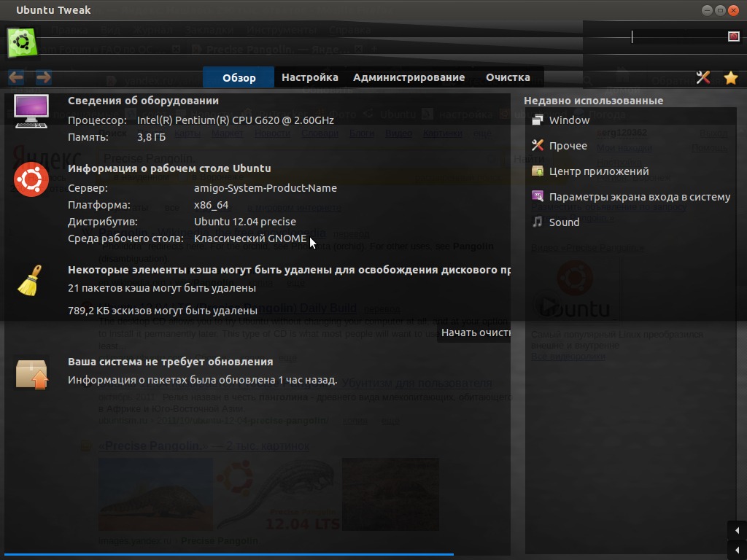Click the login screen settings icon
The width and height of the screenshot is (747, 560).
pyautogui.click(x=538, y=196)
